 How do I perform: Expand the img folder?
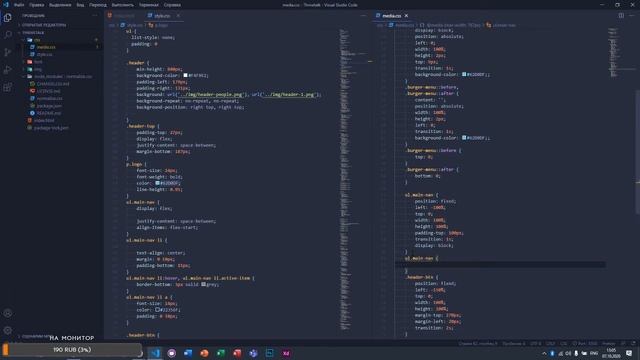38,69
